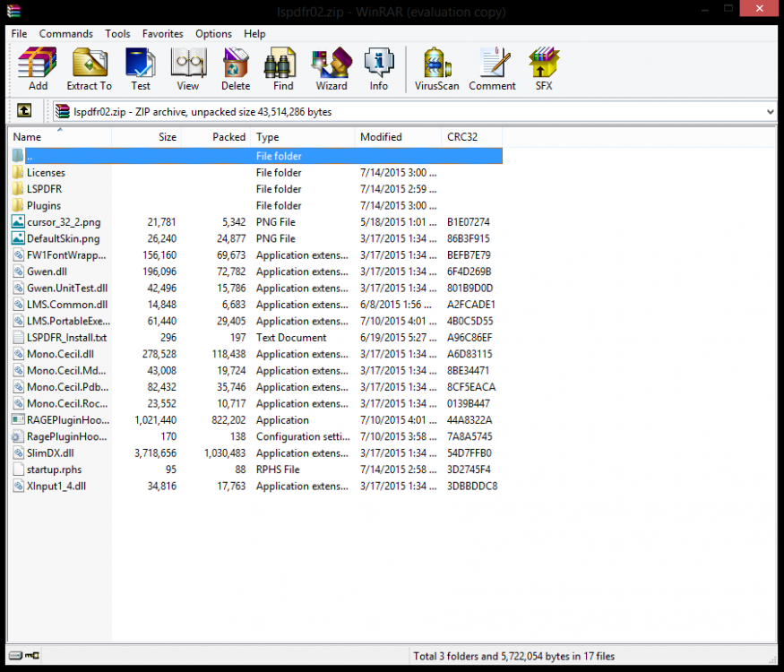Sort by Packed column header
Image resolution: width=784 pixels, height=672 pixels.
coord(216,137)
